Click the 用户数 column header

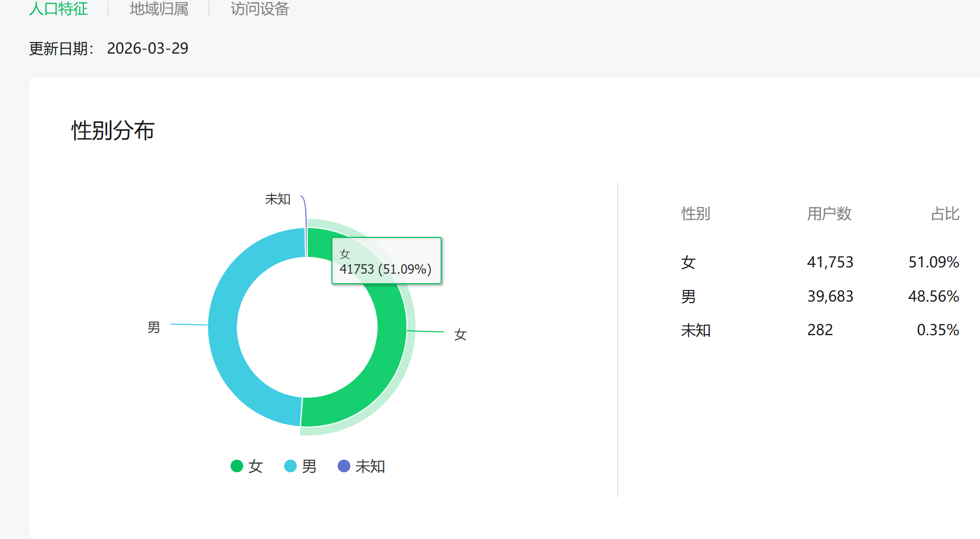point(829,214)
